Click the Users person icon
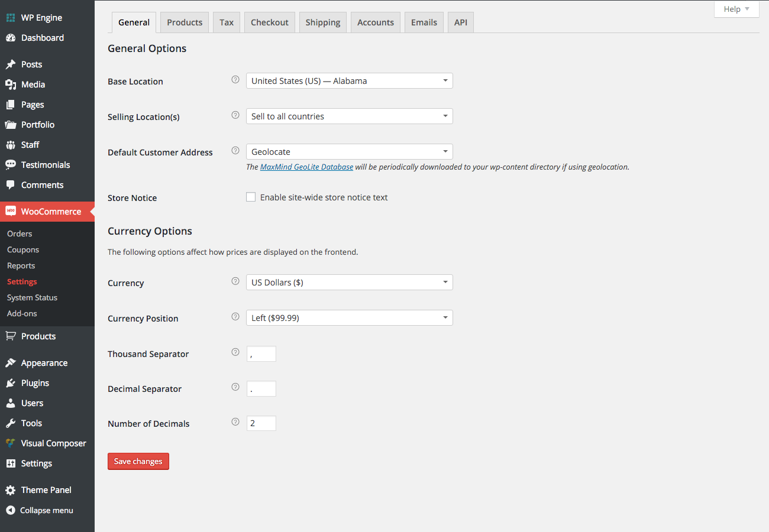The width and height of the screenshot is (769, 532). [x=11, y=403]
